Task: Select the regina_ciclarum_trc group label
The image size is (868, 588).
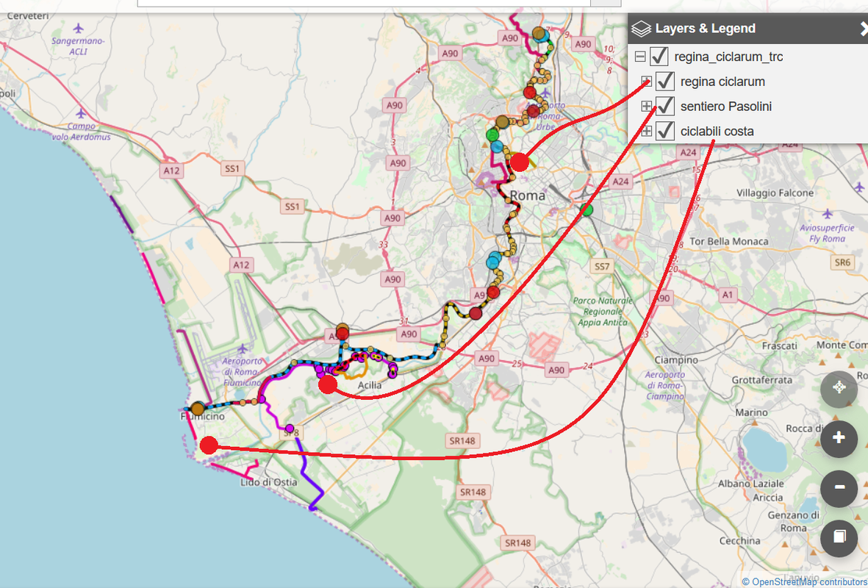Action: (728, 57)
